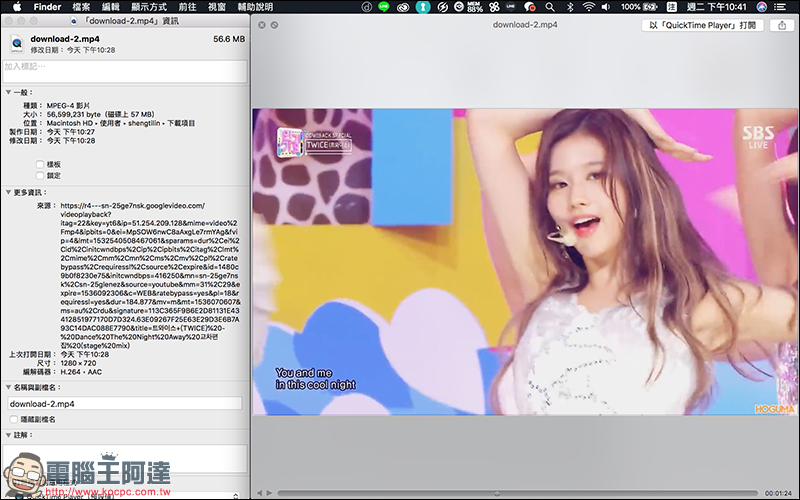This screenshot has width=800, height=500.
Task: Click the download-2.mp4 filename field
Action: click(x=124, y=404)
